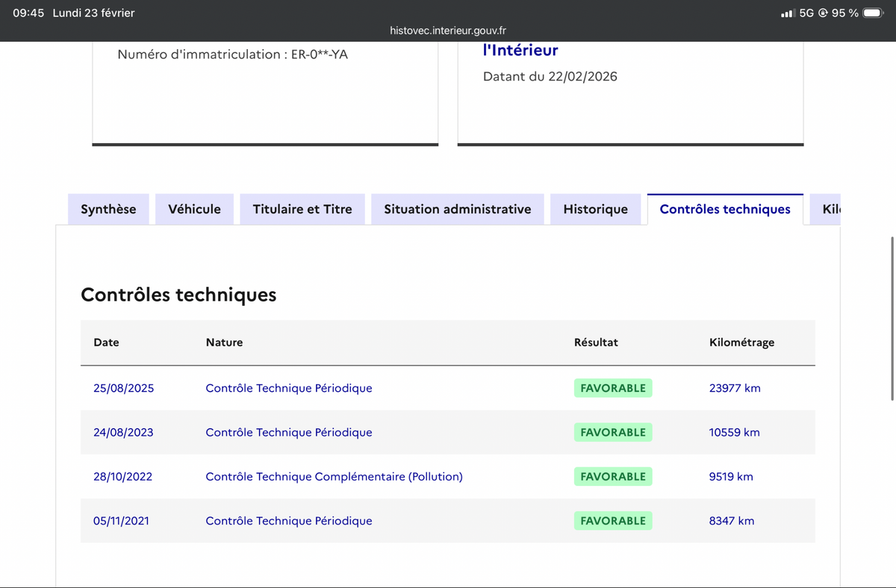Viewport: 896px width, 588px height.
Task: Select the Situation administrative tab
Action: pyautogui.click(x=458, y=209)
